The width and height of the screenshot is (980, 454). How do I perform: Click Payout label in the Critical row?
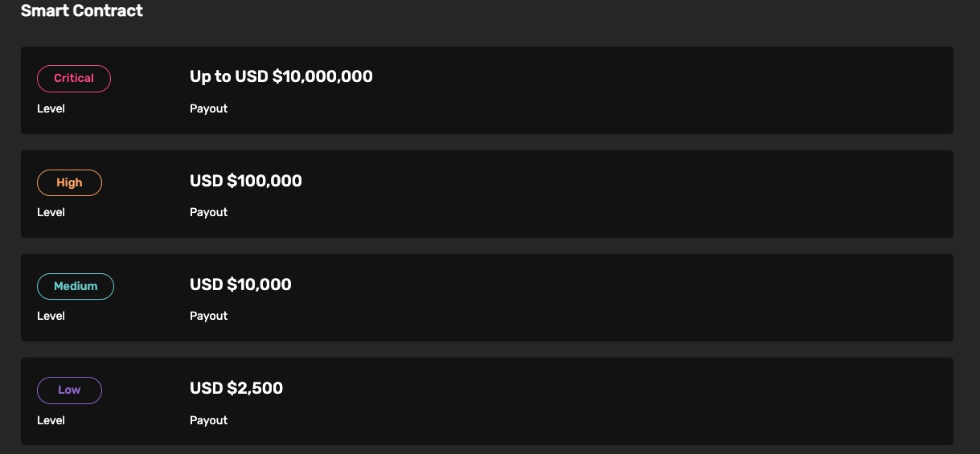point(209,108)
